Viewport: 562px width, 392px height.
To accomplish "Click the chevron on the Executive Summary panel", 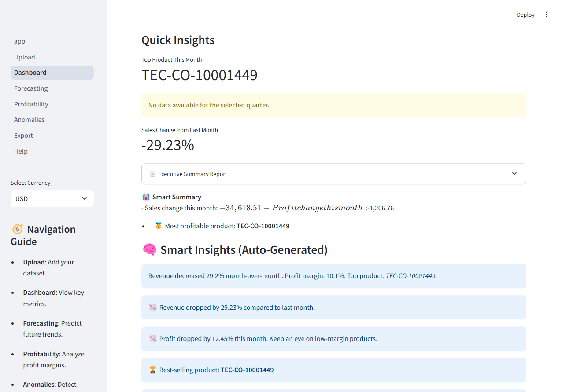I will point(514,174).
